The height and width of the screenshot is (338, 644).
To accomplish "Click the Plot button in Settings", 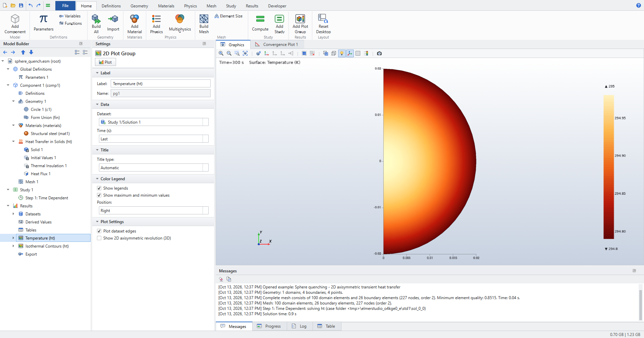I will [x=105, y=62].
